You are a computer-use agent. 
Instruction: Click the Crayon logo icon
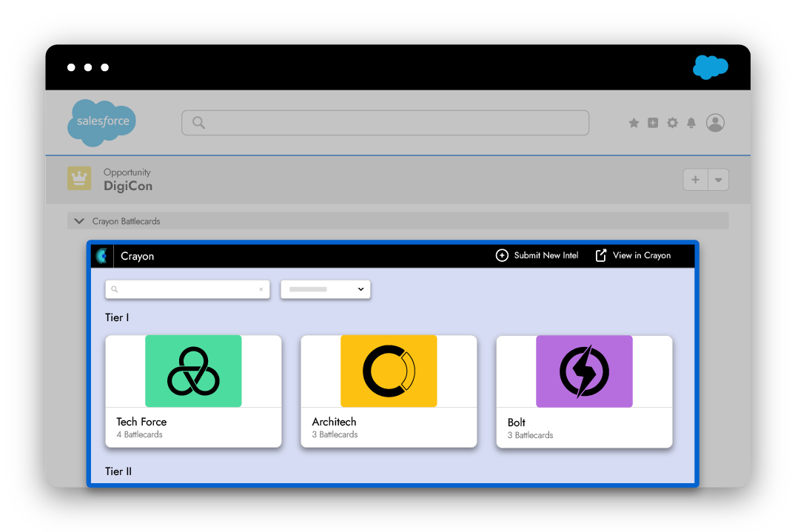[x=101, y=256]
